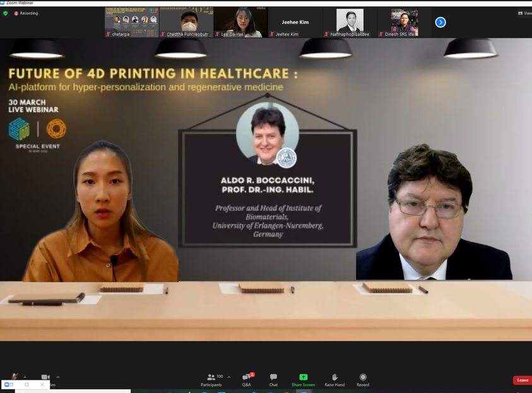Toggle the camera video button
The height and width of the screenshot is (393, 532).
coord(45,377)
